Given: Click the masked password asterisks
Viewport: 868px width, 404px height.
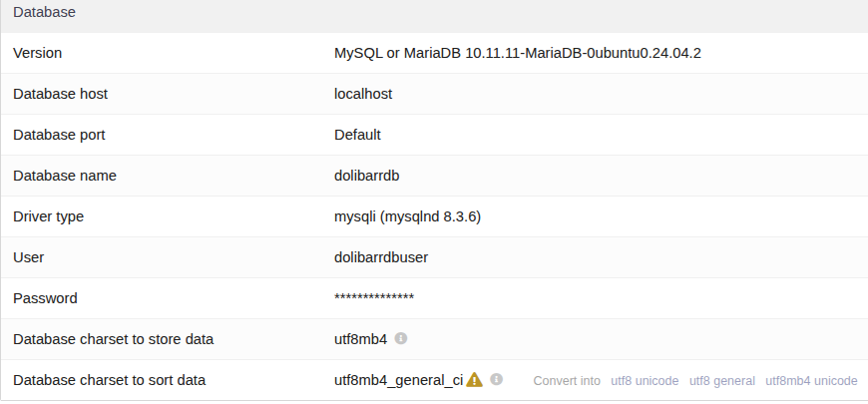Looking at the screenshot, I should coord(374,298).
